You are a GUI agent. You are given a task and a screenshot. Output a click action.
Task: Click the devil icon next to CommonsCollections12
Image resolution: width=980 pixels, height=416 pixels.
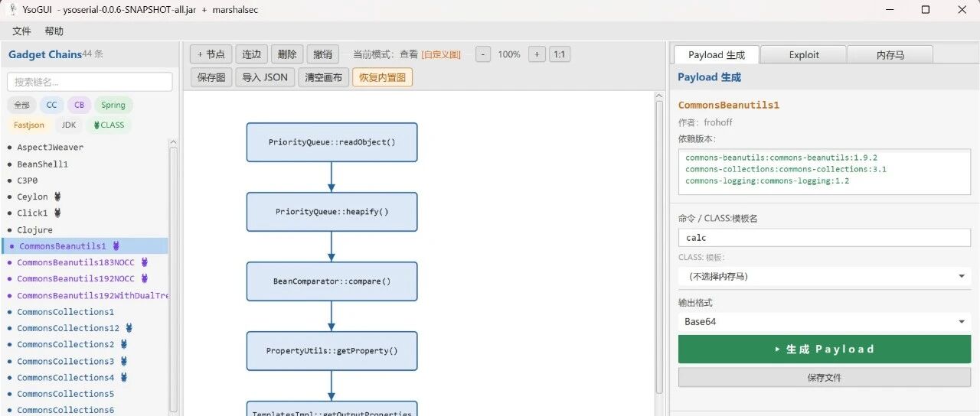point(129,328)
